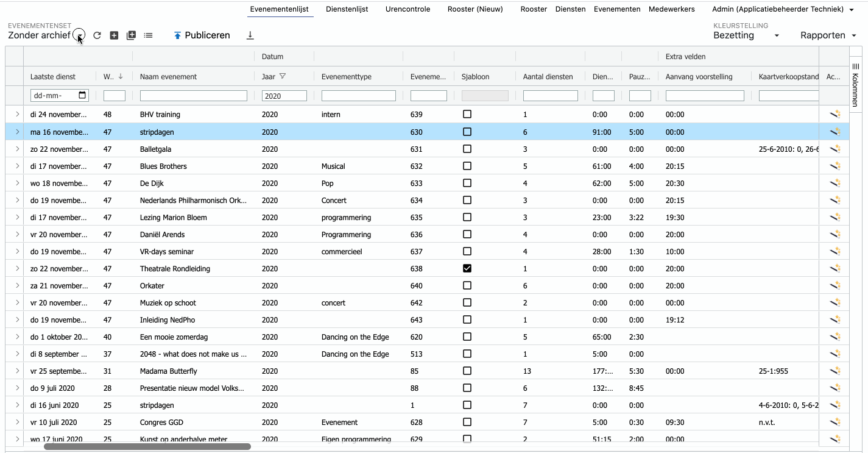Screen dimensions: 868x453
Task: Open the Kolommen side panel
Action: [x=855, y=85]
